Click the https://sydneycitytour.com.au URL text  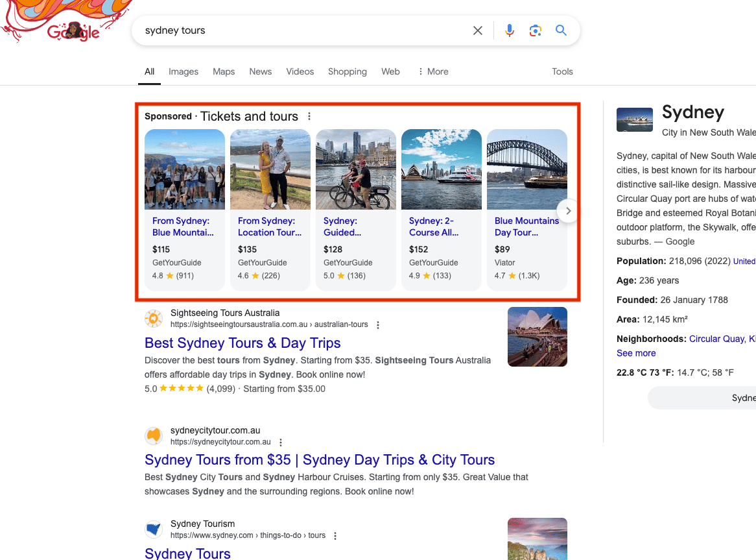(x=220, y=442)
